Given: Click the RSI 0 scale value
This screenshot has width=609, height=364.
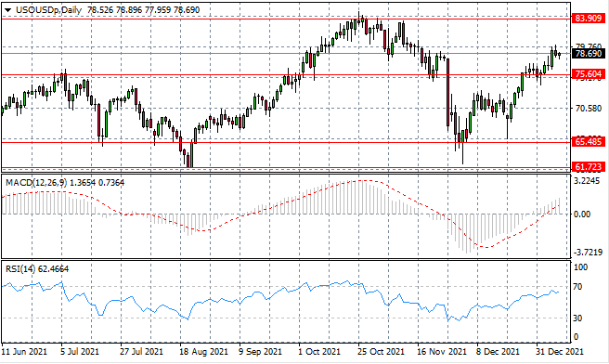Looking at the screenshot, I should point(576,337).
